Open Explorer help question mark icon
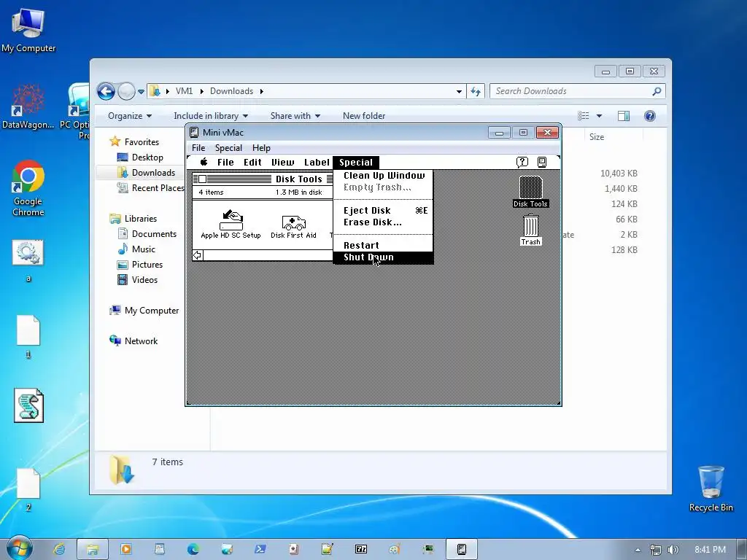The height and width of the screenshot is (560, 747). [649, 116]
